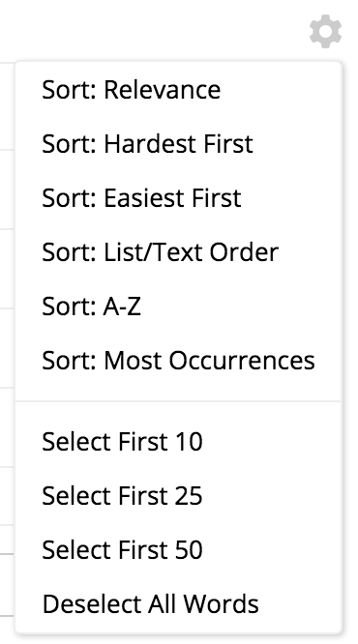
Task: Apply Sort: A-Z ordering
Action: [x=178, y=307]
